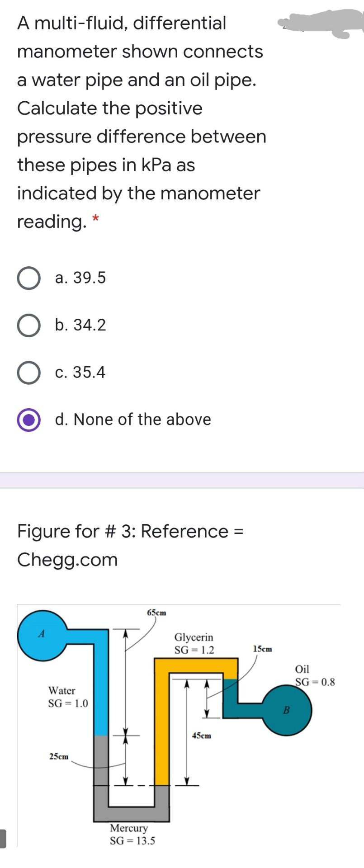Screen dimensions: 364x868
Task: Select answer option a. 39.5
Action: 29,278
